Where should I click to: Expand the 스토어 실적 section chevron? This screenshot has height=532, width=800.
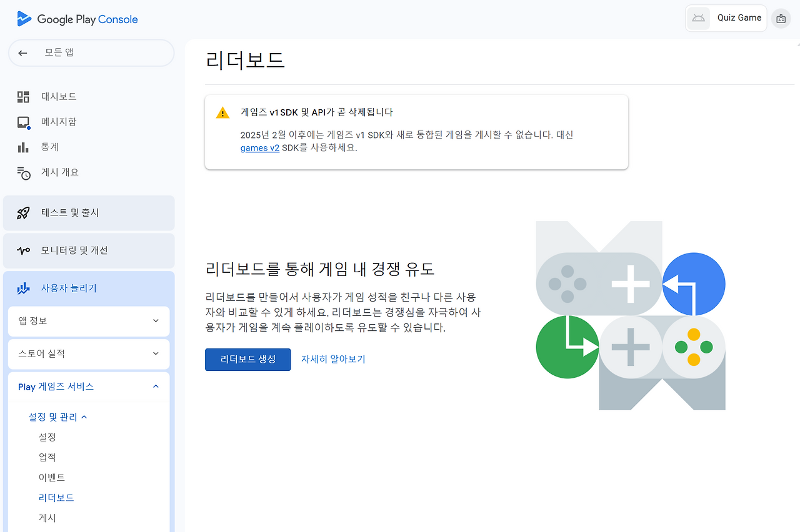pos(156,354)
